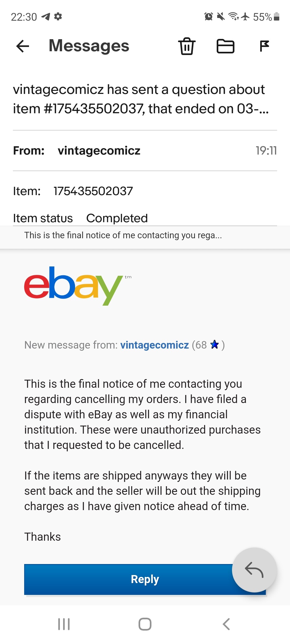Tap the settings gear in status bar
The width and height of the screenshot is (290, 644).
tap(58, 17)
